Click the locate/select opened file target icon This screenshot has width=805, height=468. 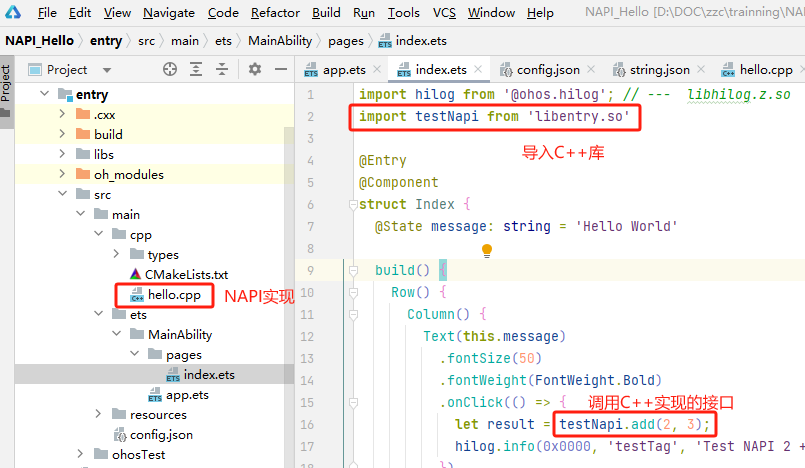(170, 69)
